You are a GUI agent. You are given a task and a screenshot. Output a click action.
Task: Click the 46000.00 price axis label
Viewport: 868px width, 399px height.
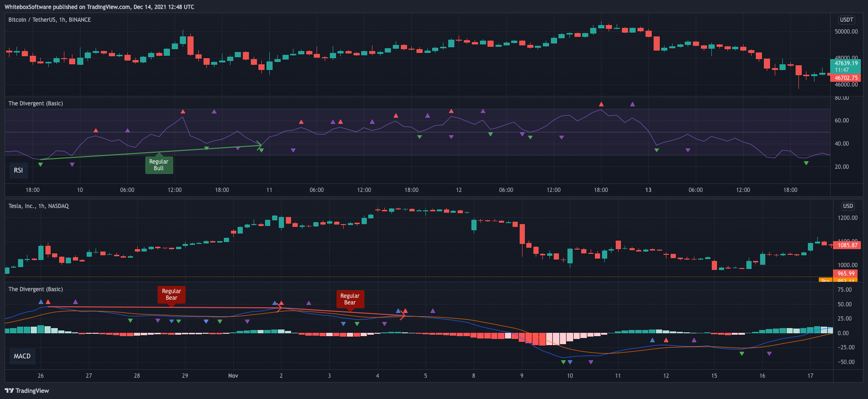click(846, 85)
